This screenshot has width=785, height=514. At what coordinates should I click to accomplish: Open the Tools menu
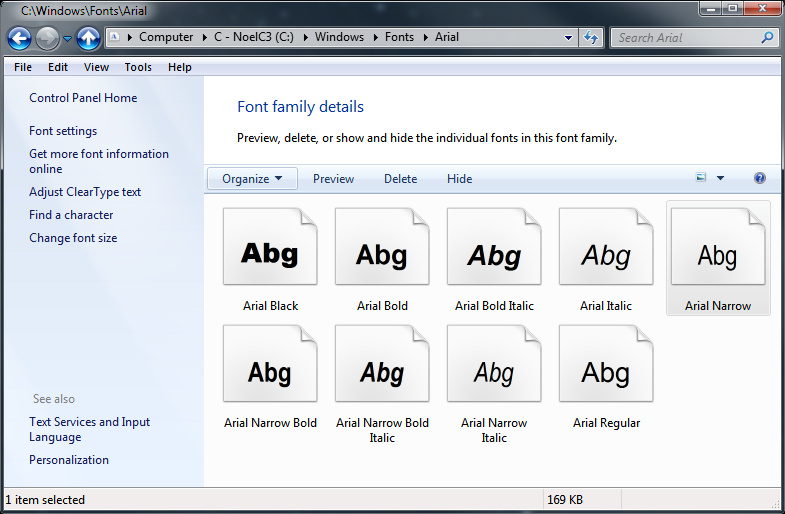point(138,67)
